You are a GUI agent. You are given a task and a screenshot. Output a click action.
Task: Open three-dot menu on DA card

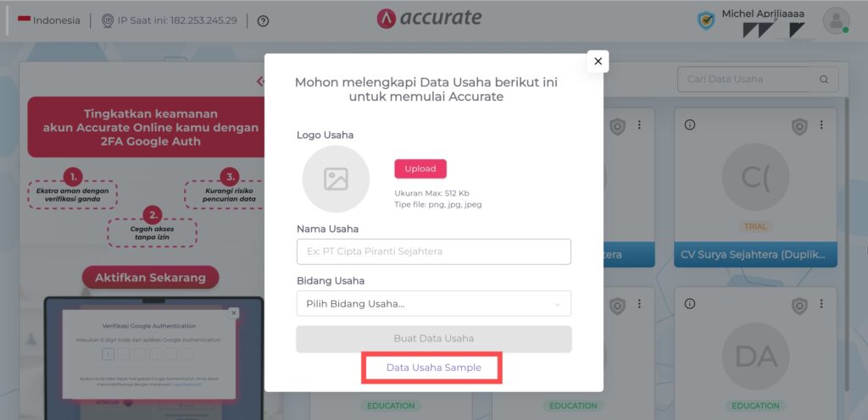(x=821, y=304)
